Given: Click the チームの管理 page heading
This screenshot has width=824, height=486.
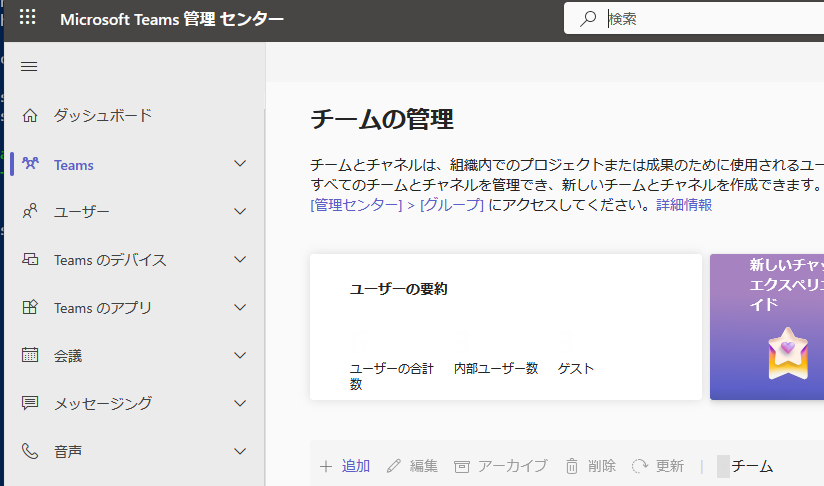Looking at the screenshot, I should (x=382, y=119).
